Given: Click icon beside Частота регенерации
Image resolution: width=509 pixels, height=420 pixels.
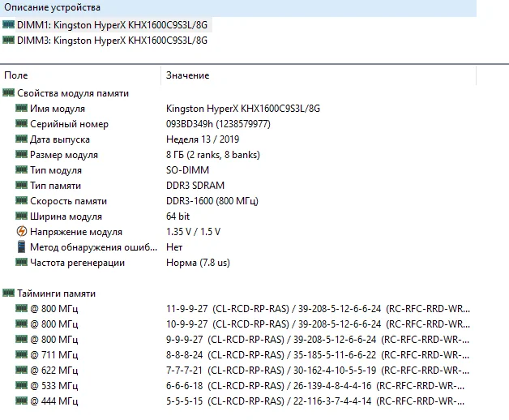Looking at the screenshot, I should (21, 262).
